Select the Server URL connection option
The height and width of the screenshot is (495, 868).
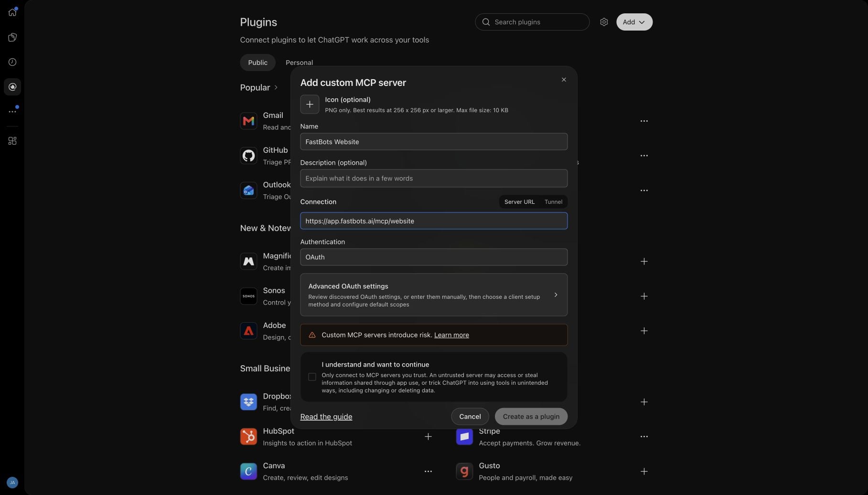click(x=519, y=202)
